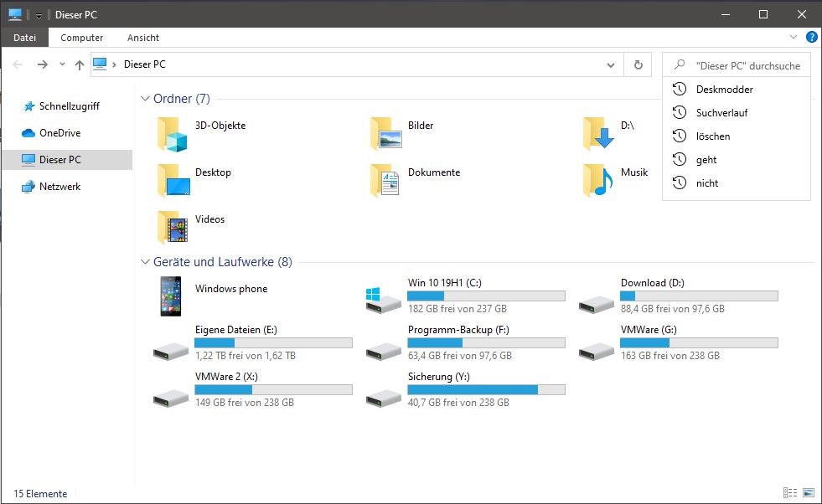Select search suggestion geht
The image size is (822, 504).
[x=736, y=160]
